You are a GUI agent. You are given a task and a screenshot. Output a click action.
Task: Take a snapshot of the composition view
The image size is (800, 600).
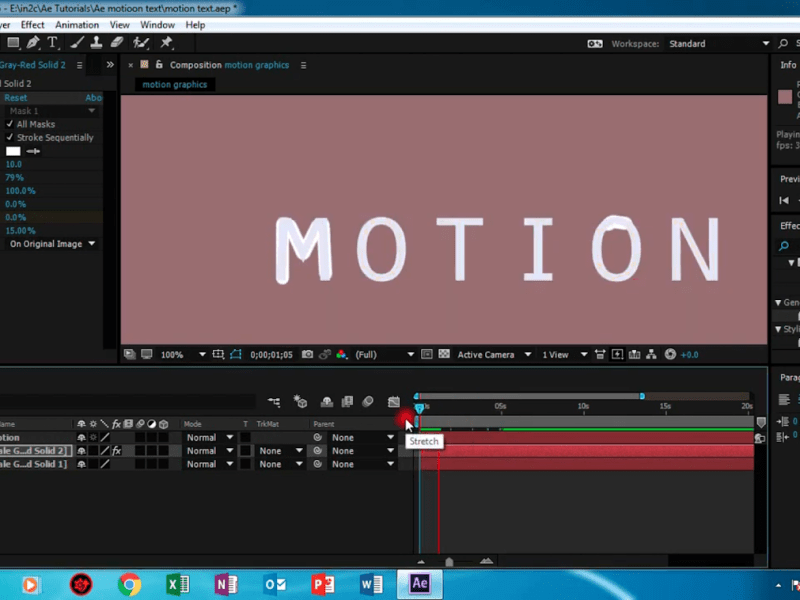(307, 354)
